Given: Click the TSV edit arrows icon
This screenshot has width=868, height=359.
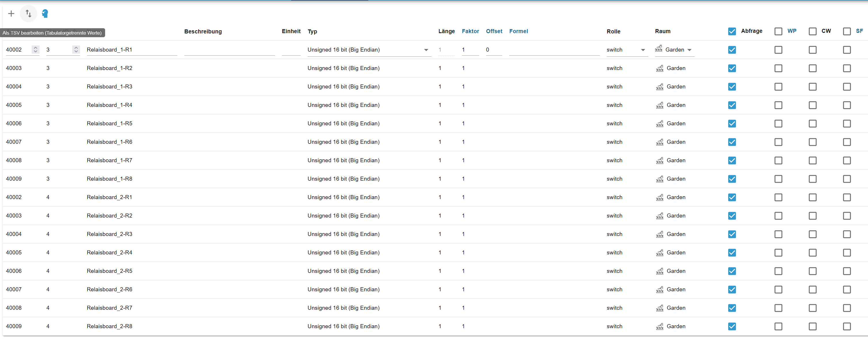Looking at the screenshot, I should 28,14.
